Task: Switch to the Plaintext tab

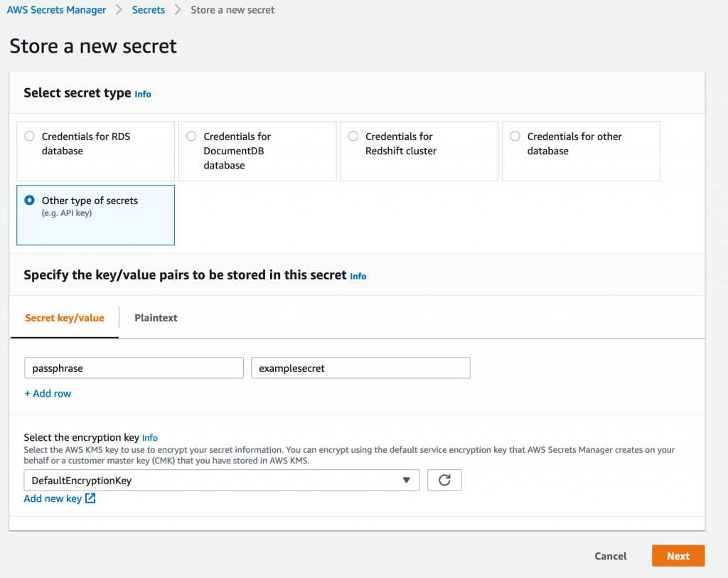Action: [x=156, y=318]
